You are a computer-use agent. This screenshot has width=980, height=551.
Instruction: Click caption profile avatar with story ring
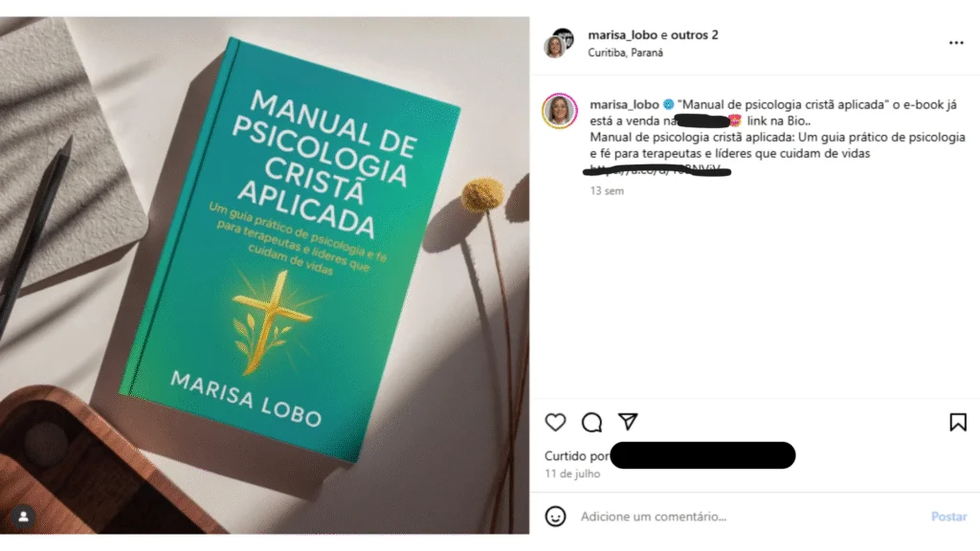(559, 111)
